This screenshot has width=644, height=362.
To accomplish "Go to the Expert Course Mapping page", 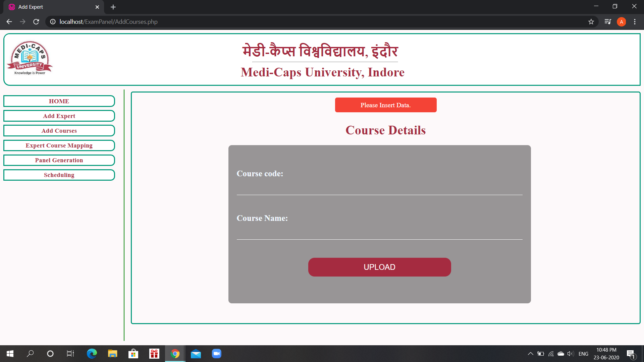I will (59, 145).
